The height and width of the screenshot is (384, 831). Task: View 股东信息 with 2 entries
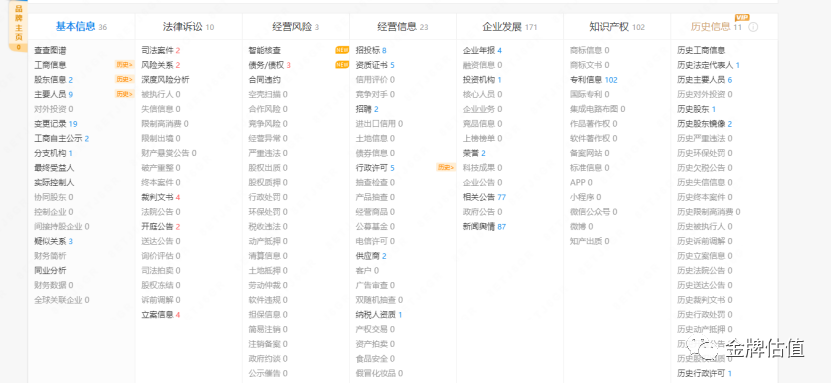[54, 80]
